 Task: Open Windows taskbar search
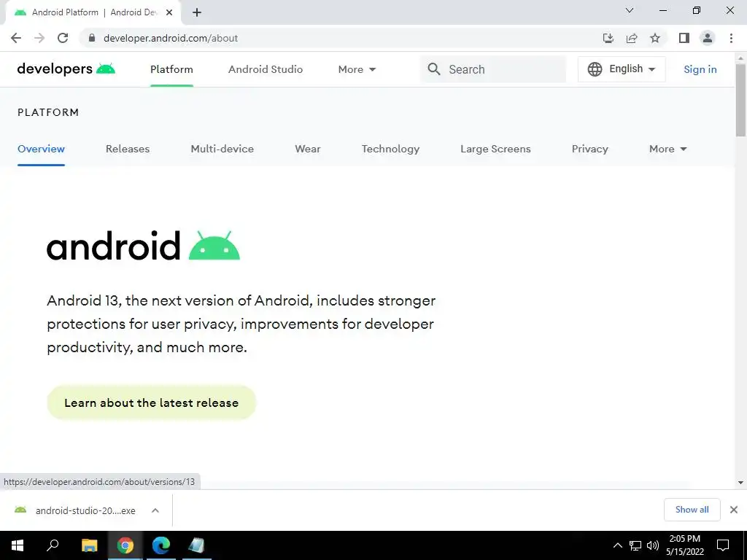(x=53, y=545)
